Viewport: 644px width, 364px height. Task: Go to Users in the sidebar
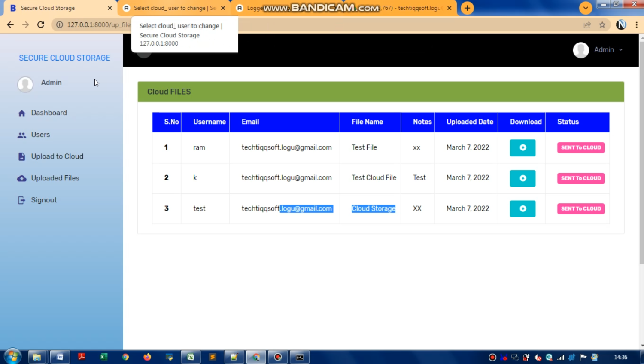40,135
